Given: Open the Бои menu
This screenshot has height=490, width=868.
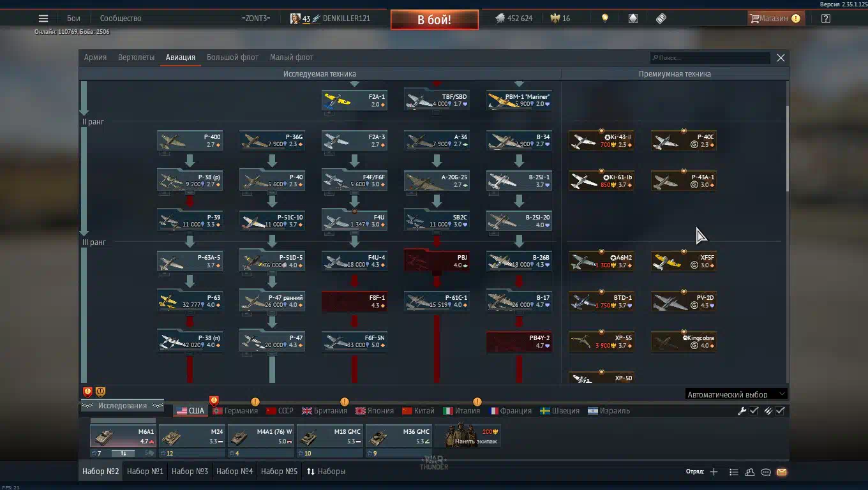Looking at the screenshot, I should (x=73, y=19).
